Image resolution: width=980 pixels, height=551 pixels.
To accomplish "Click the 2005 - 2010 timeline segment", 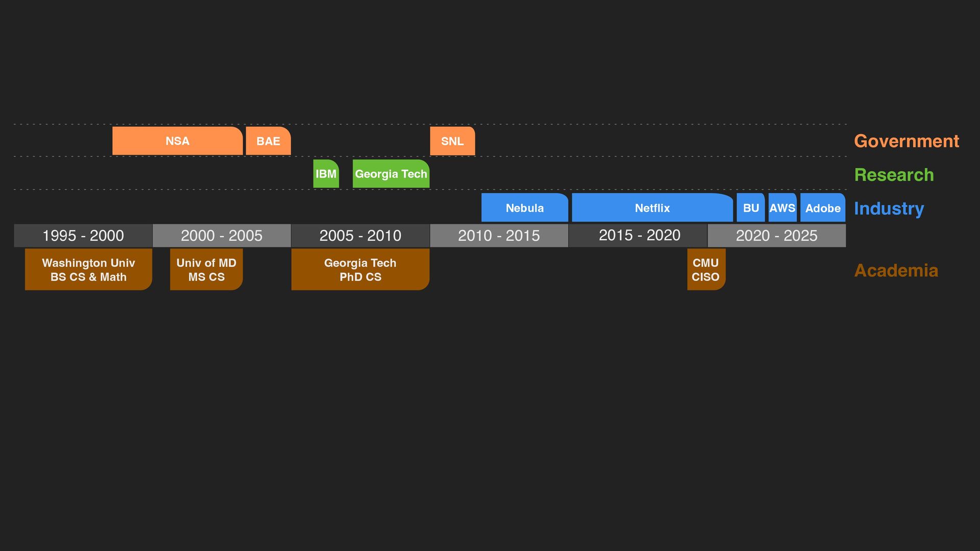I will [360, 236].
